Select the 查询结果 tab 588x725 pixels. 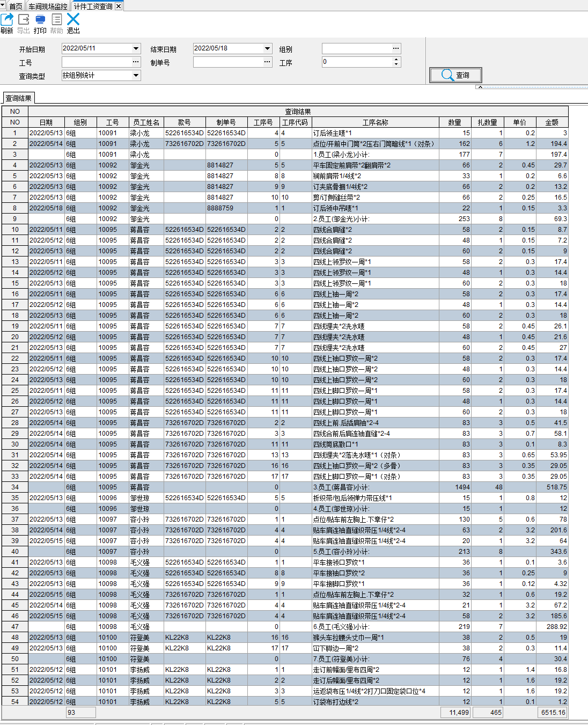pos(19,98)
